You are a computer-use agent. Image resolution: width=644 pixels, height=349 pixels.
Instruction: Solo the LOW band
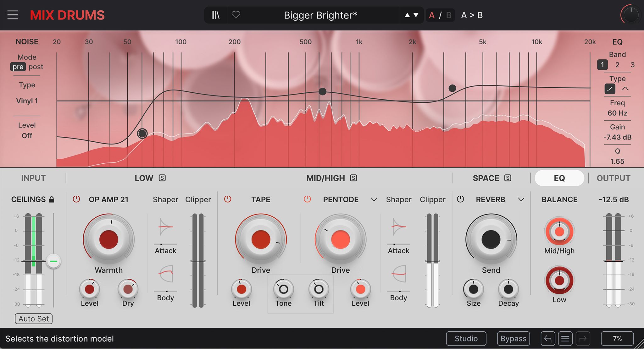[162, 178]
